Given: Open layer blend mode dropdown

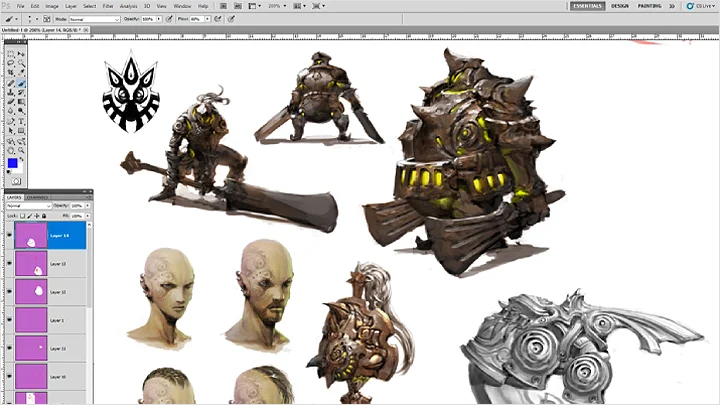Looking at the screenshot, I should pos(28,206).
